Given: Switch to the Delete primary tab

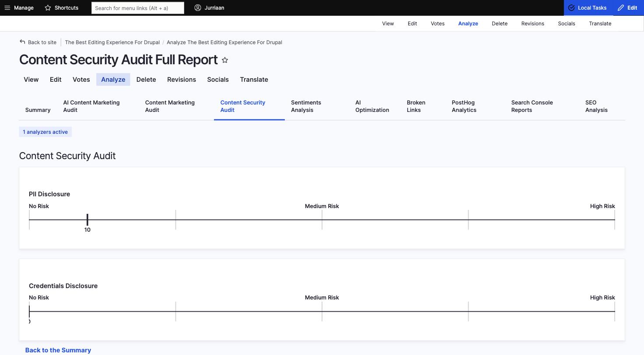Looking at the screenshot, I should (146, 80).
